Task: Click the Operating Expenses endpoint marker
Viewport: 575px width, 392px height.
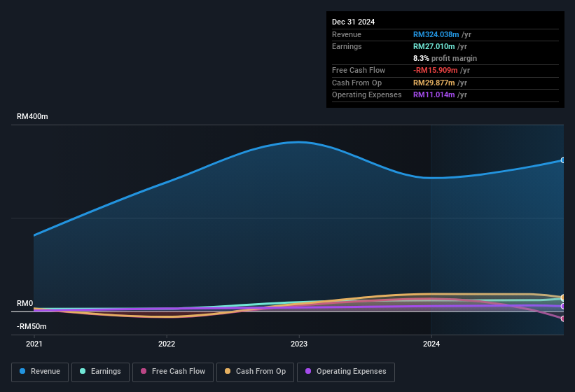Action: point(563,307)
